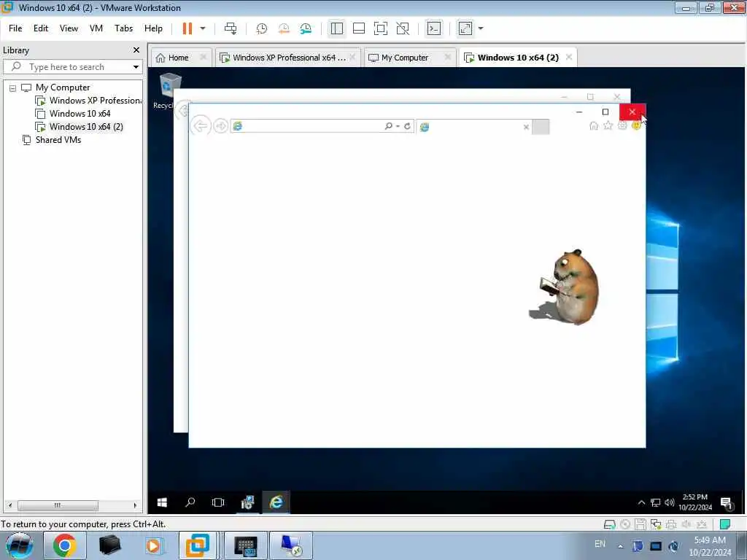Open the File menu
Screen dimensions: 747x560
[15, 28]
